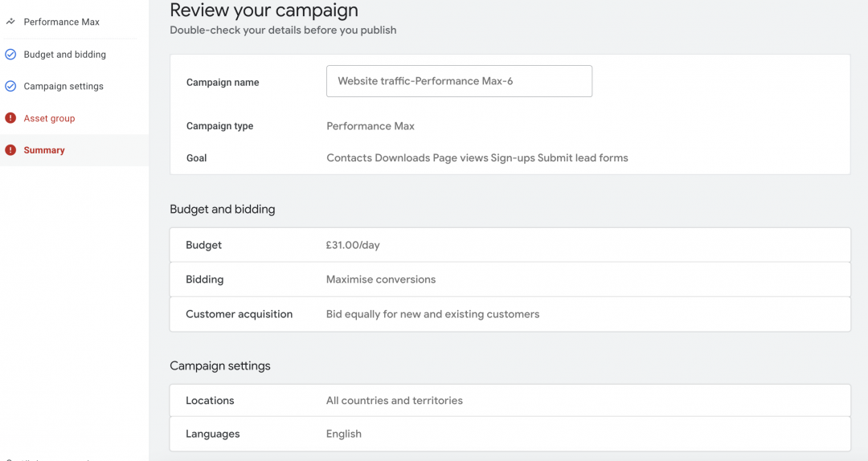
Task: Navigate to the Campaign settings step
Action: (63, 86)
